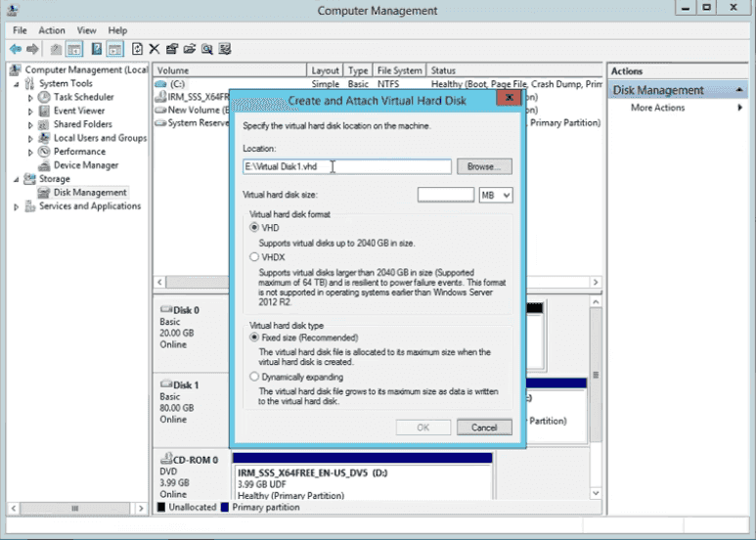Click the Delete X icon in the toolbar
This screenshot has width=756, height=540.
click(154, 49)
